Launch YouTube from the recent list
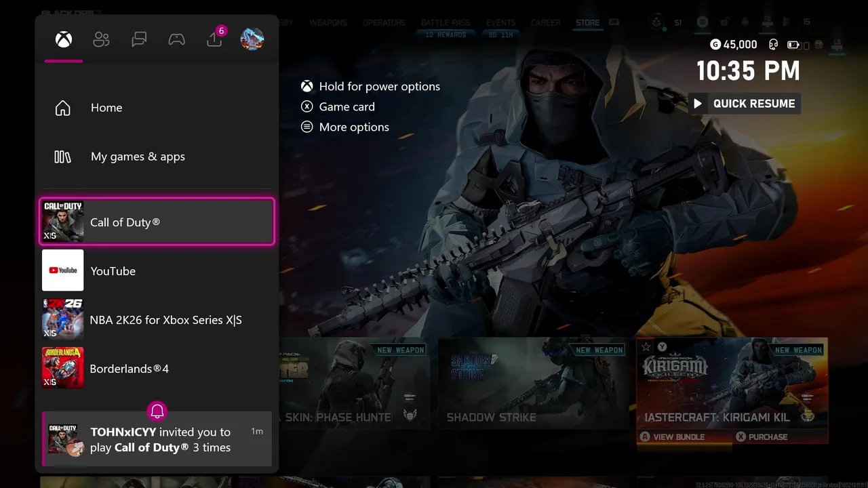This screenshot has height=488, width=868. 157,270
